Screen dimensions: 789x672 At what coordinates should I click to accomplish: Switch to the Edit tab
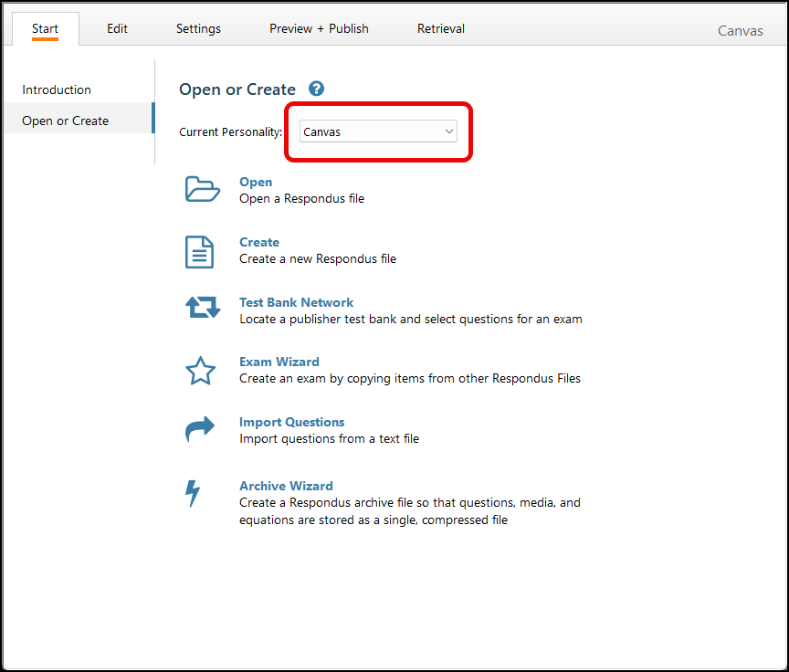point(117,28)
